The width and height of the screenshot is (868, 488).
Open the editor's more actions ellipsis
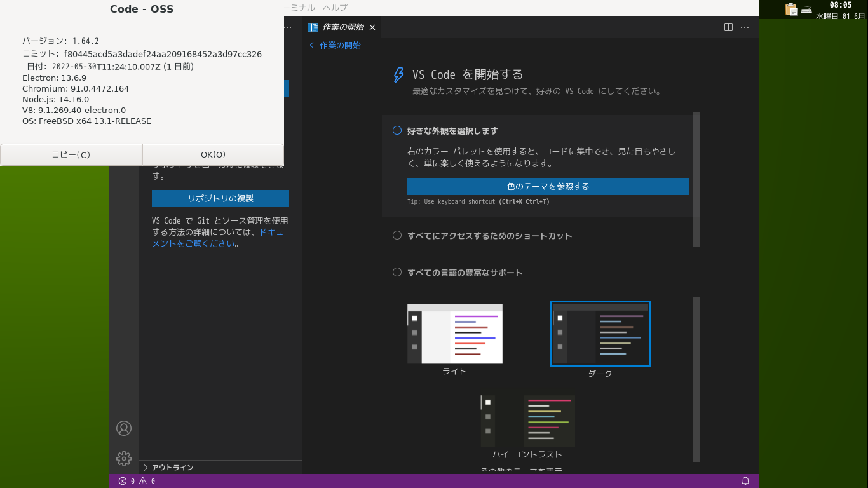(x=745, y=27)
